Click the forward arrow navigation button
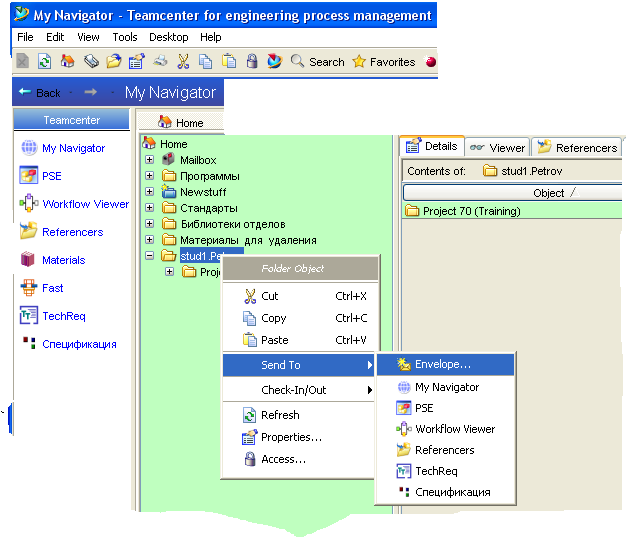 click(91, 92)
